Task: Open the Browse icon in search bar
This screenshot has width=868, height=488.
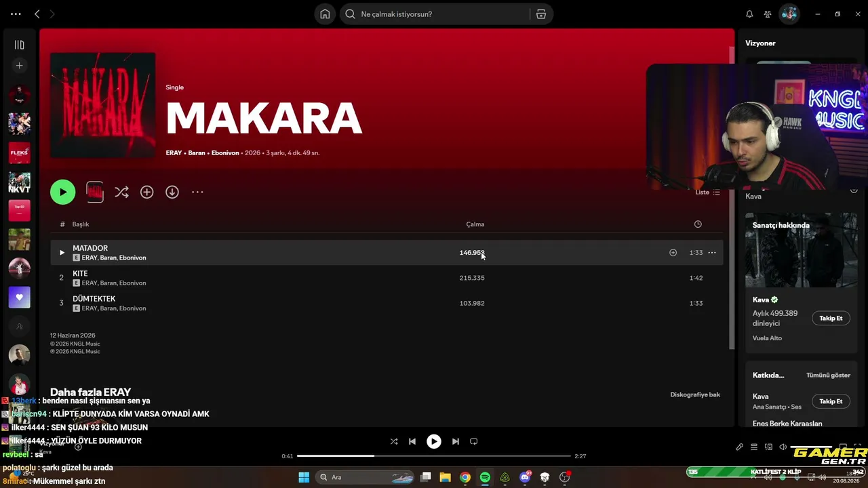Action: coord(541,14)
